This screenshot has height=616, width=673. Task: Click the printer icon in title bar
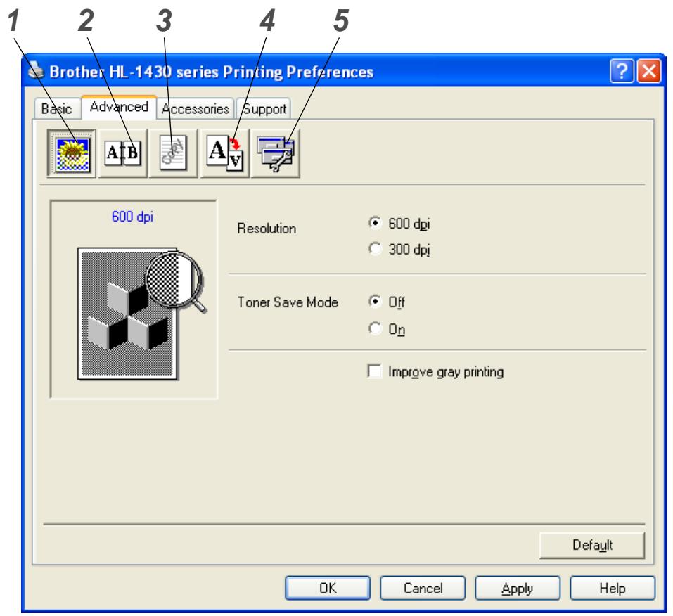coord(36,70)
